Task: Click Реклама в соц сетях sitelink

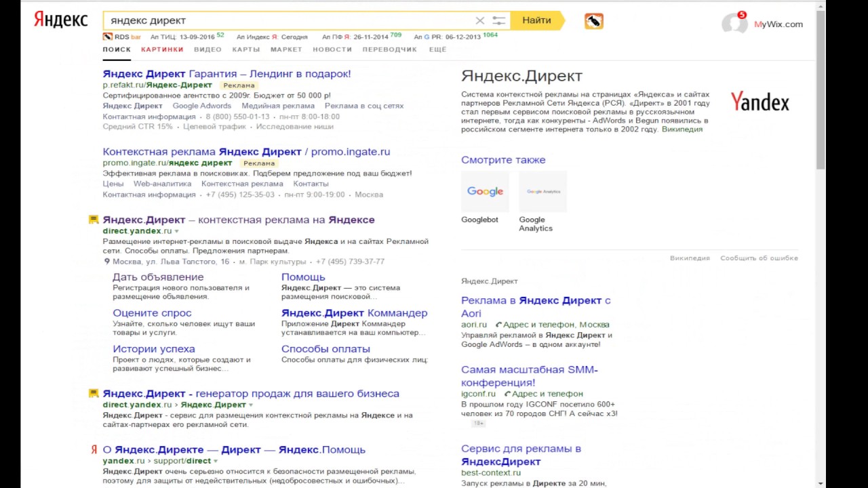Action: (x=364, y=106)
